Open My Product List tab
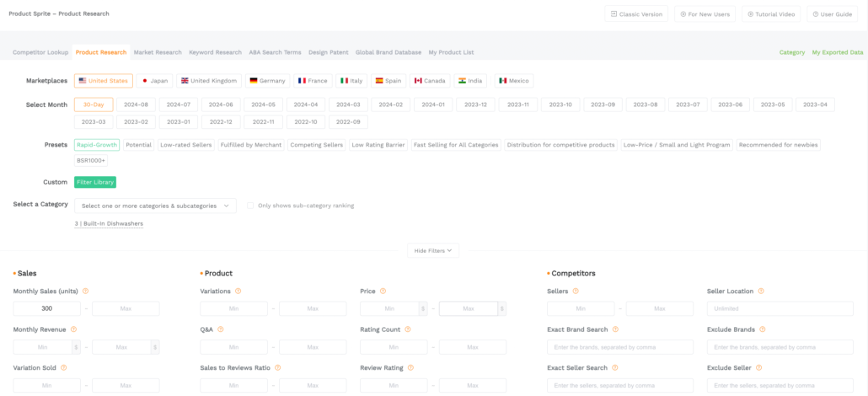 coord(451,52)
